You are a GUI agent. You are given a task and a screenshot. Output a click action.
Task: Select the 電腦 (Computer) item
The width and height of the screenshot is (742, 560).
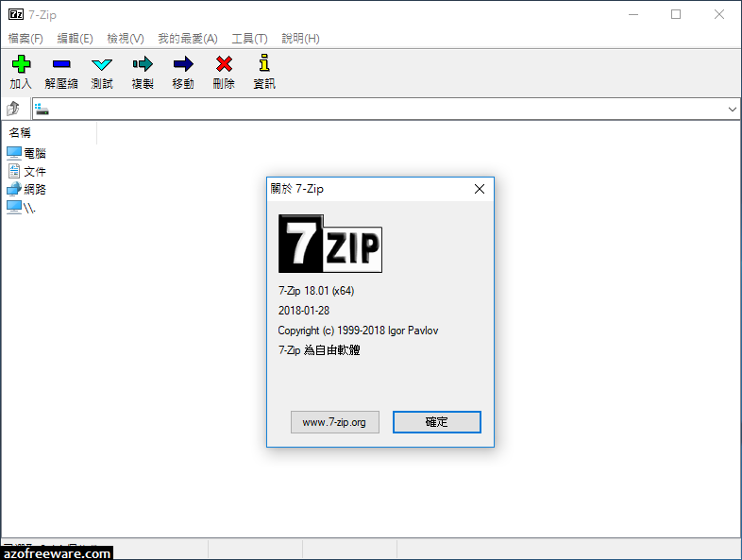[26, 153]
